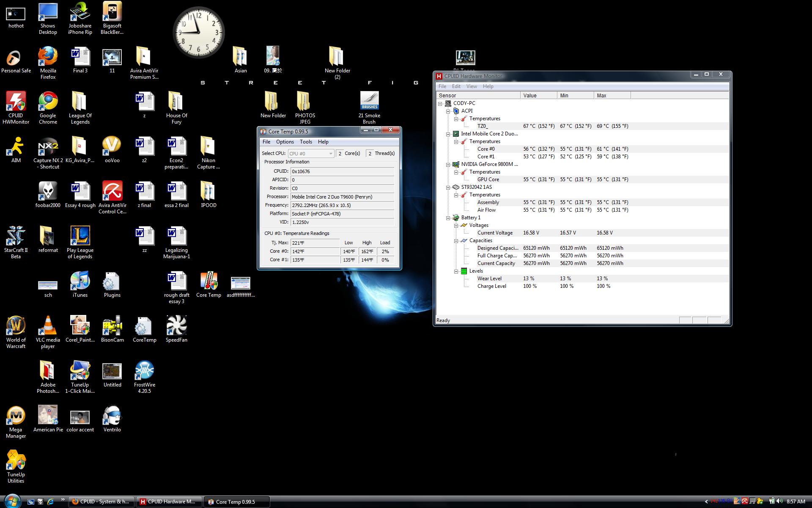Open the File menu in Core Temp
This screenshot has height=508, width=812.
(266, 142)
